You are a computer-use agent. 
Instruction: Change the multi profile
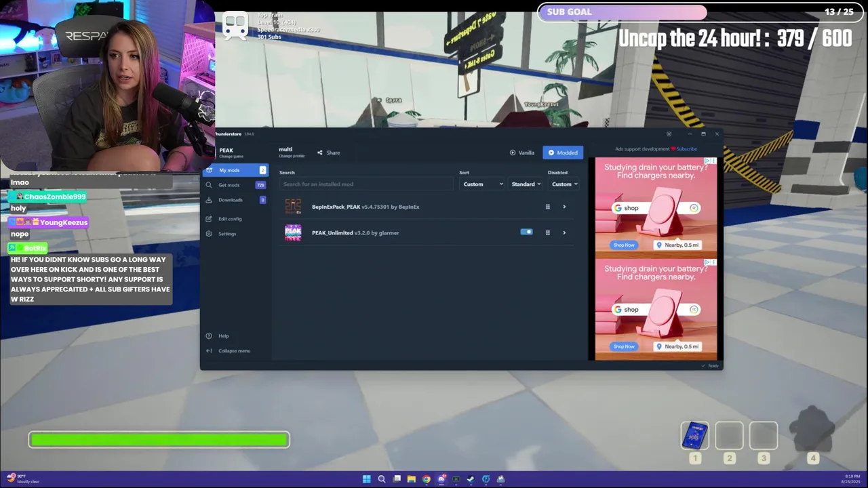click(291, 152)
